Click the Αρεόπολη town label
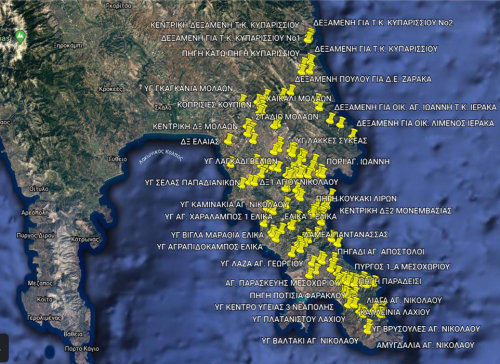The image size is (500, 364). (35, 213)
